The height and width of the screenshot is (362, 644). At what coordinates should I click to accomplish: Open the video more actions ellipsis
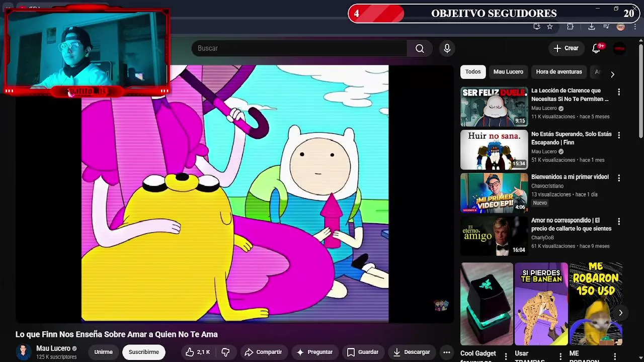click(446, 352)
